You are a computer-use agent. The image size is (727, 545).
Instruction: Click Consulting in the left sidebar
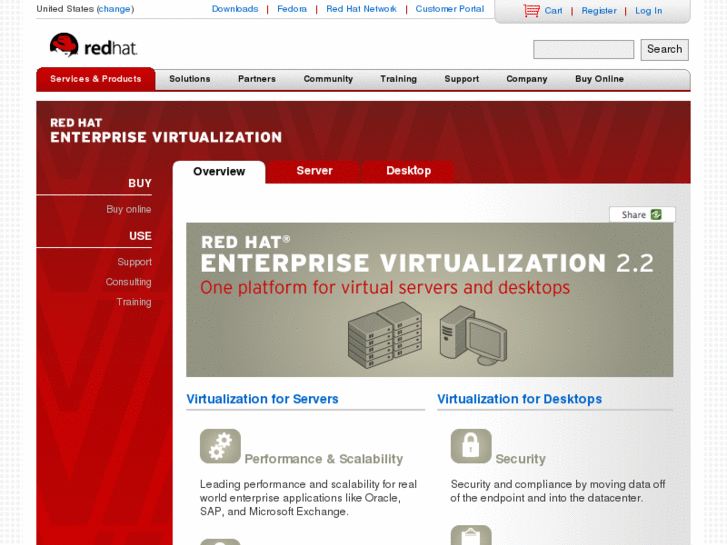128,282
